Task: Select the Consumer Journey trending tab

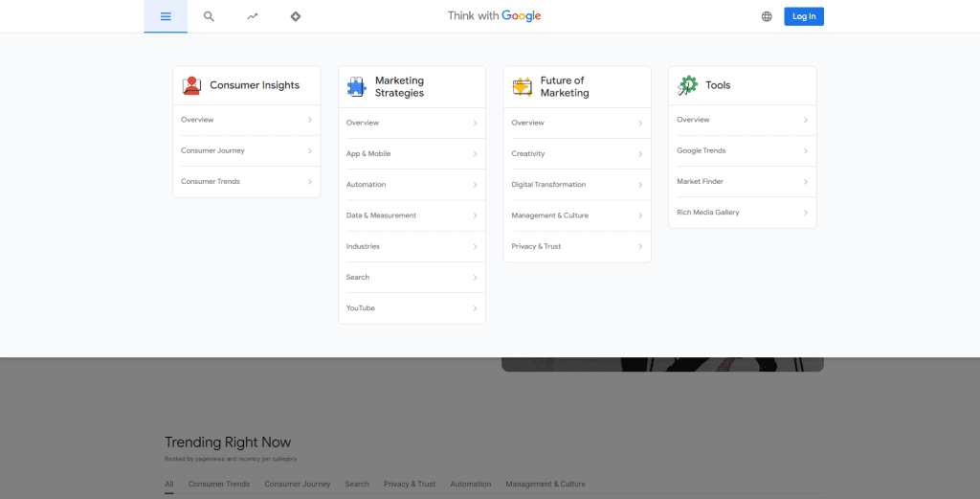Action: 298,484
